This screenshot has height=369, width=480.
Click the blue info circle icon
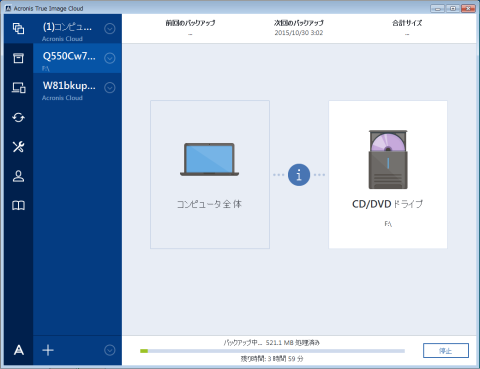(299, 175)
